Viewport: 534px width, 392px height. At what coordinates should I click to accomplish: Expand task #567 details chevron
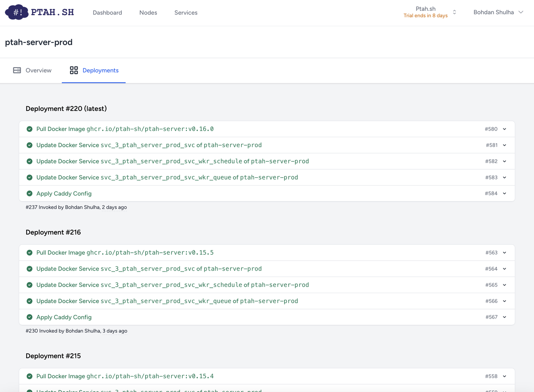point(504,317)
